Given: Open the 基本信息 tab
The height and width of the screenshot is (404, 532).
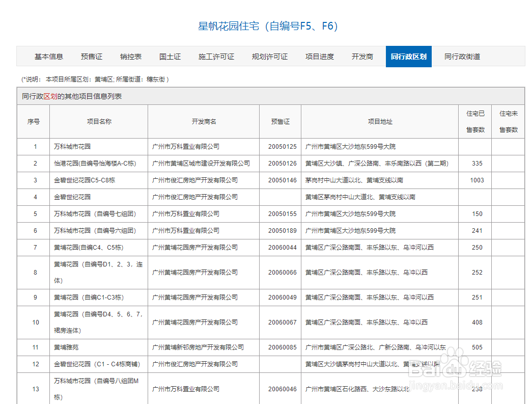Looking at the screenshot, I should click(48, 57).
